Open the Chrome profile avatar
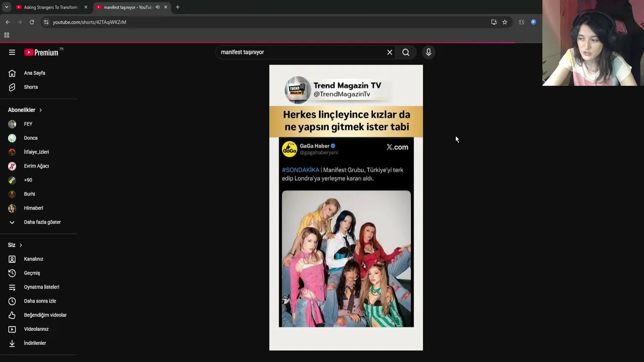 tap(533, 22)
